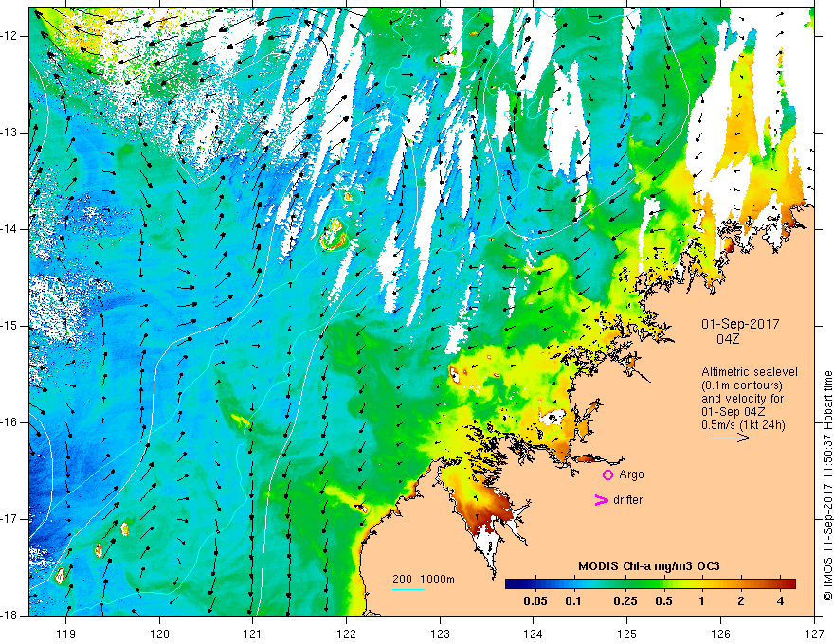Click the latitude axis label -17
The height and width of the screenshot is (644, 834).
[x=11, y=519]
